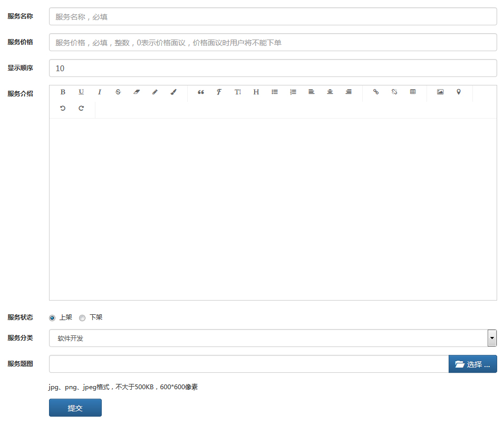The image size is (504, 424).
Task: Apply underline formatting
Action: click(x=81, y=92)
